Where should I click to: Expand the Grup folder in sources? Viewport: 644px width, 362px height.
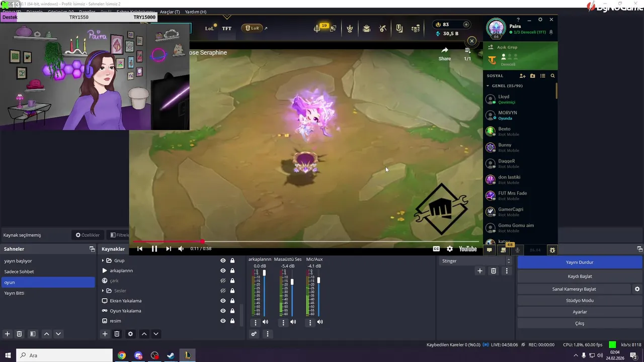[103, 260]
